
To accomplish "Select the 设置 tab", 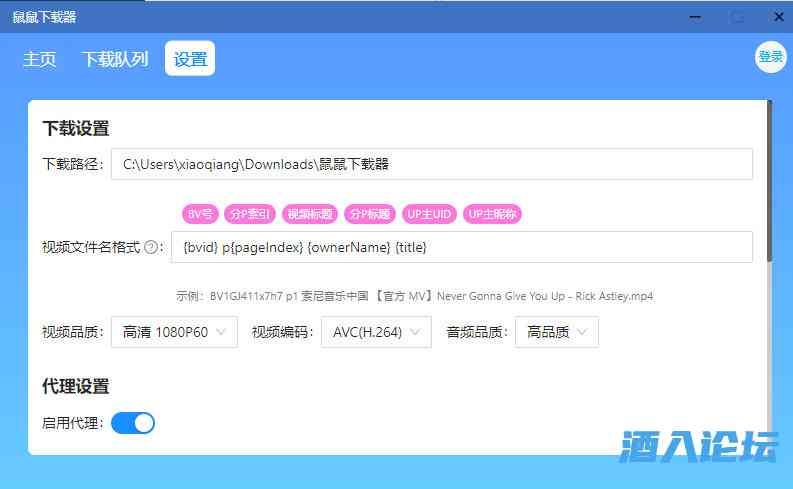I will (190, 59).
